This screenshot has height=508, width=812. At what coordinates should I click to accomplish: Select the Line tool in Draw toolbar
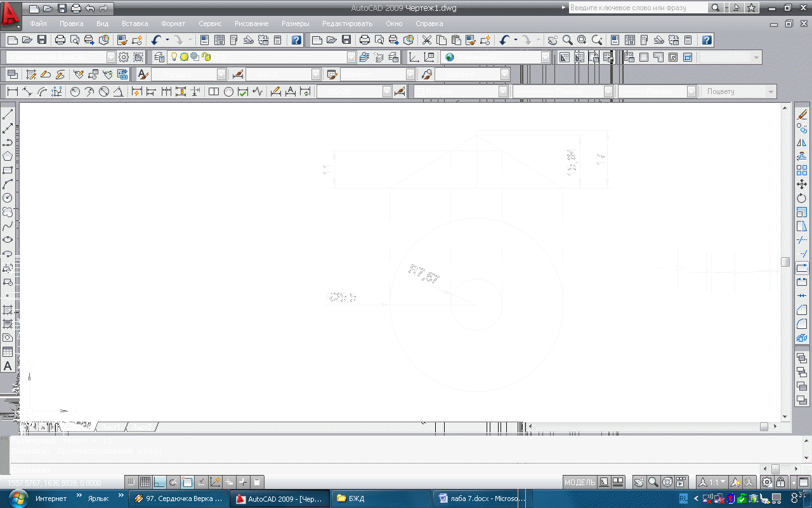click(x=8, y=114)
